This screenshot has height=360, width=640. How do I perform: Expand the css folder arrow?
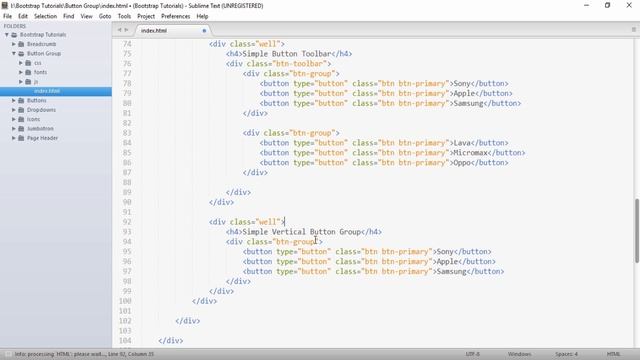click(20, 63)
